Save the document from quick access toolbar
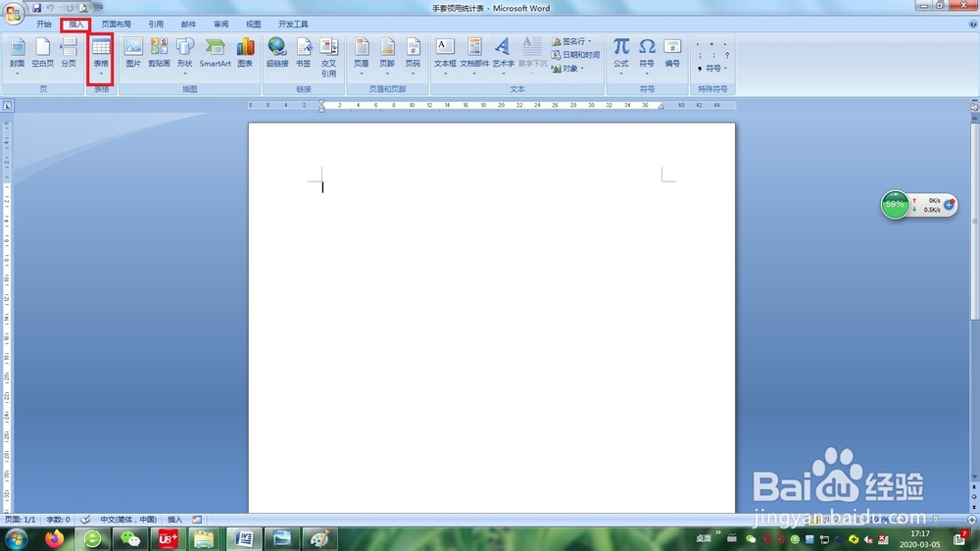 click(x=36, y=8)
